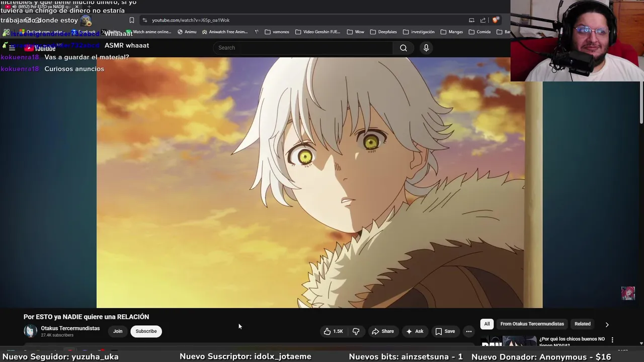Screen dimensions: 644x362
Task: Open recommended video about chicos buenos
Action: point(572,341)
